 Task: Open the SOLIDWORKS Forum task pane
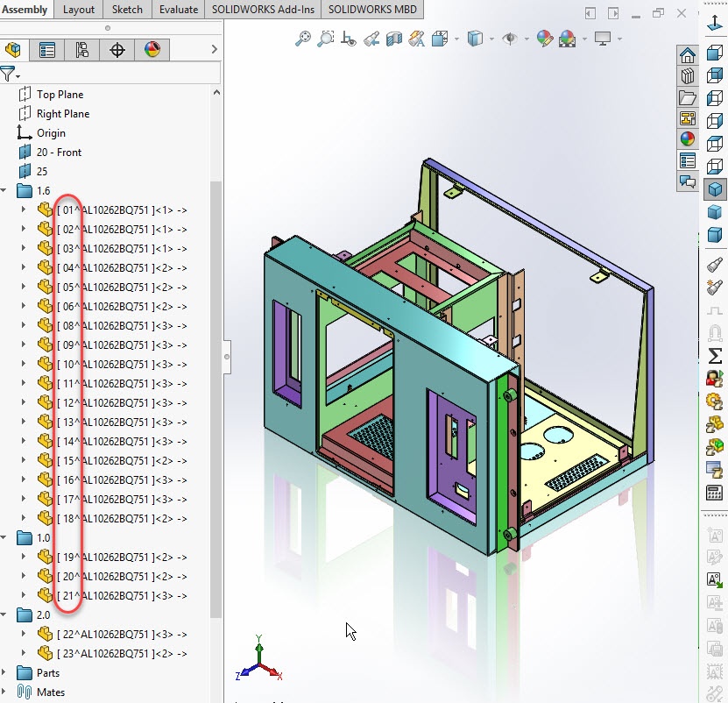[x=688, y=181]
